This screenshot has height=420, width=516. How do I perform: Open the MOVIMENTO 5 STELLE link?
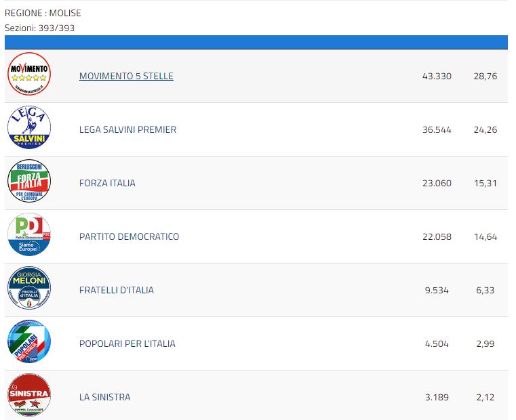(126, 76)
